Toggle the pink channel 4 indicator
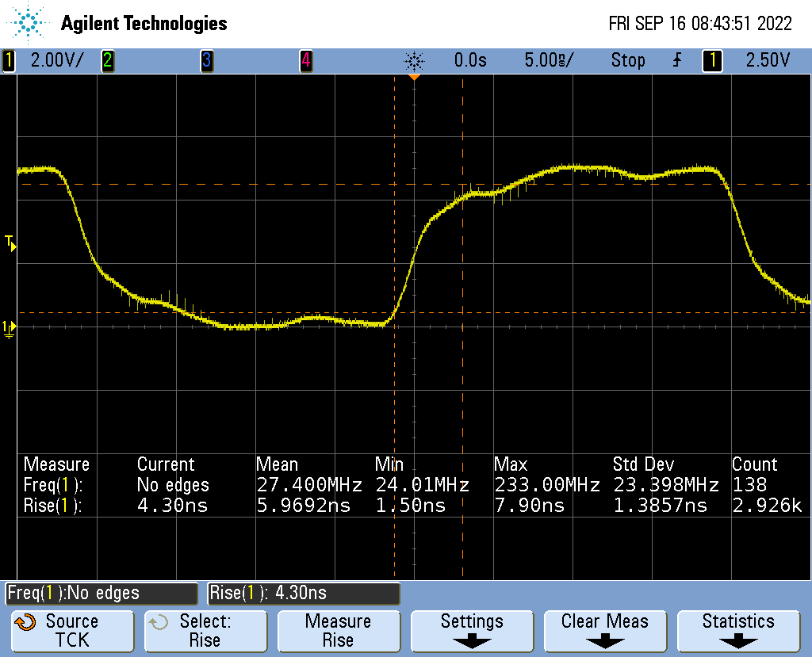812x657 pixels. click(306, 60)
